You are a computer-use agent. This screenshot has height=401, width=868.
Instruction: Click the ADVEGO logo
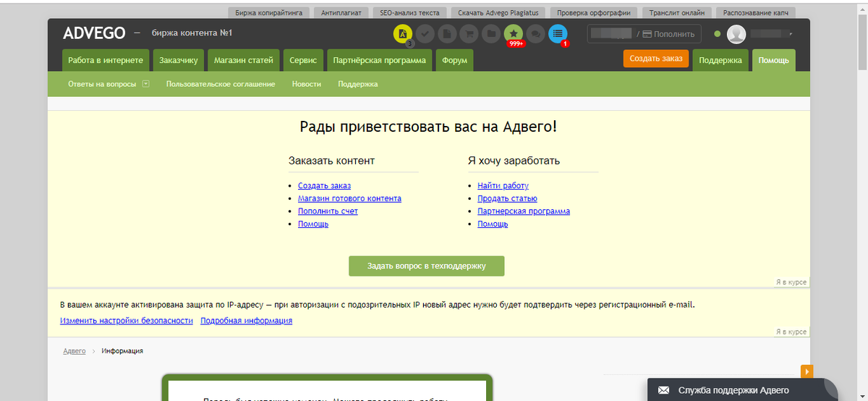pyautogui.click(x=94, y=33)
